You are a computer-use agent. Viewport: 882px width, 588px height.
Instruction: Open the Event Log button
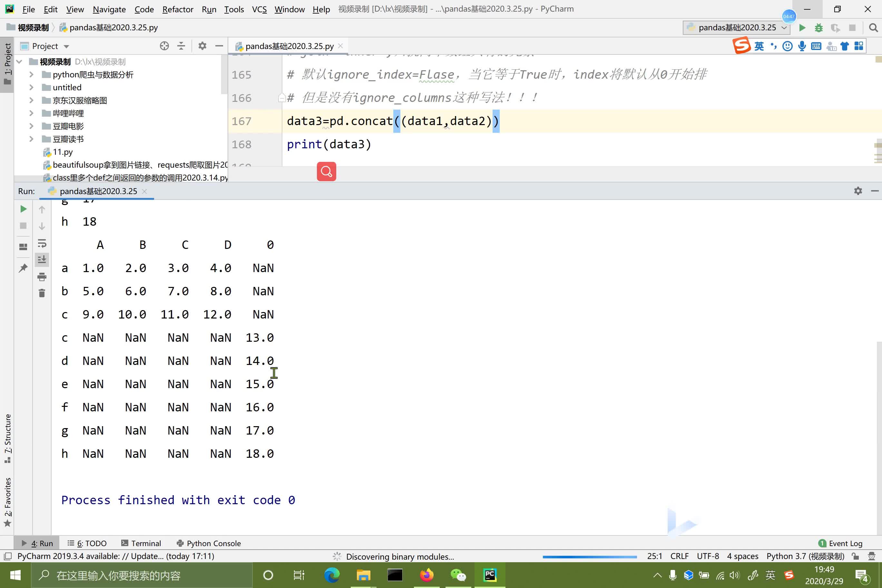coord(840,543)
